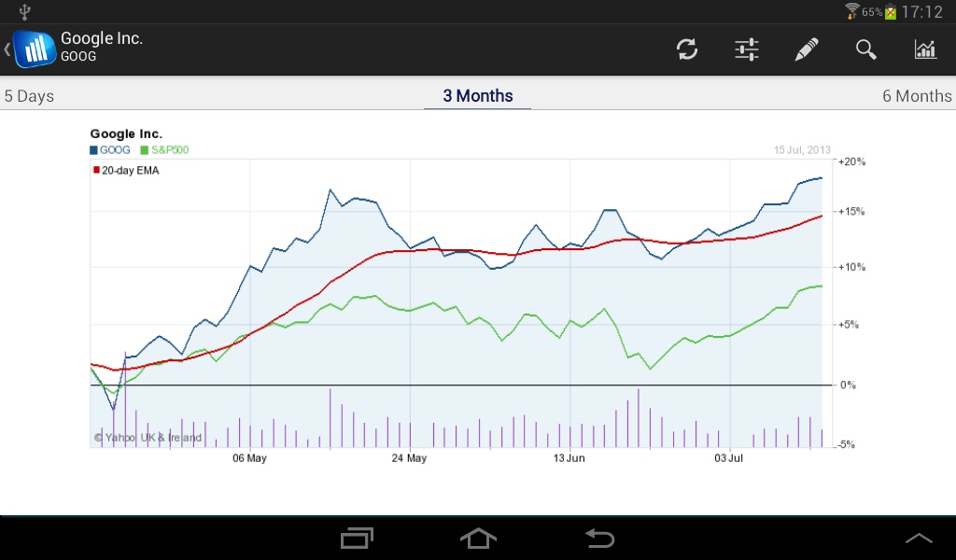Tap the +20% axis label

(851, 162)
